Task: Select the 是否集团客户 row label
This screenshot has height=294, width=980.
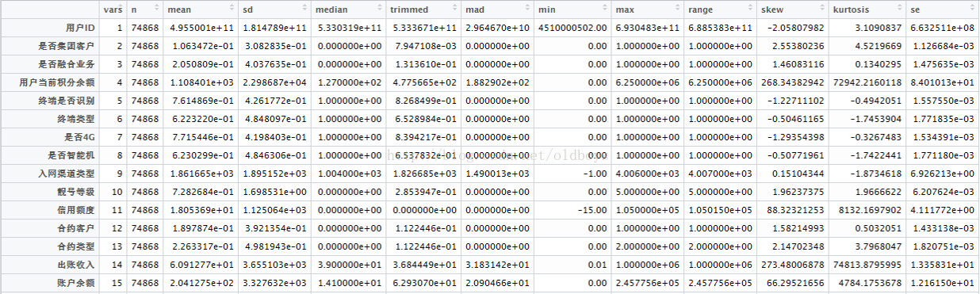Action: click(x=67, y=46)
